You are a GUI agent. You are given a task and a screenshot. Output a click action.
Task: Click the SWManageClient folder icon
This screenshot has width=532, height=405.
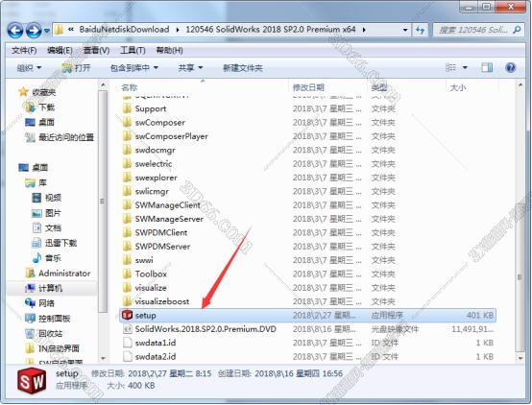click(x=127, y=204)
